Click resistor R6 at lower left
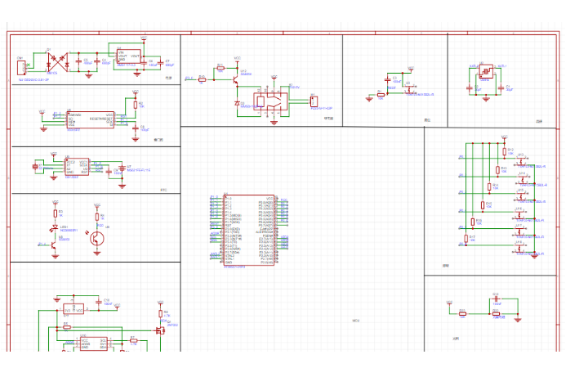 click(67, 327)
